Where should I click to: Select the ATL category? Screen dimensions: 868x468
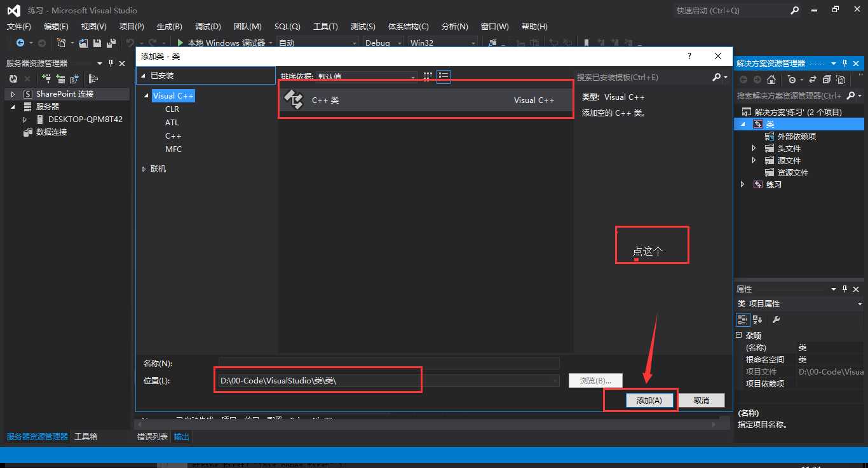(x=172, y=123)
